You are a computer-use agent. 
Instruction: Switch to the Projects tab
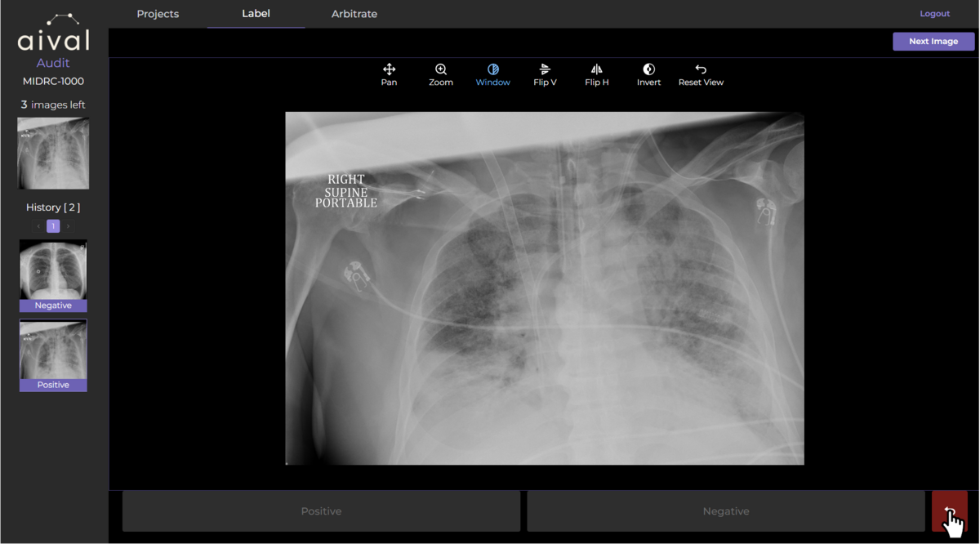158,14
